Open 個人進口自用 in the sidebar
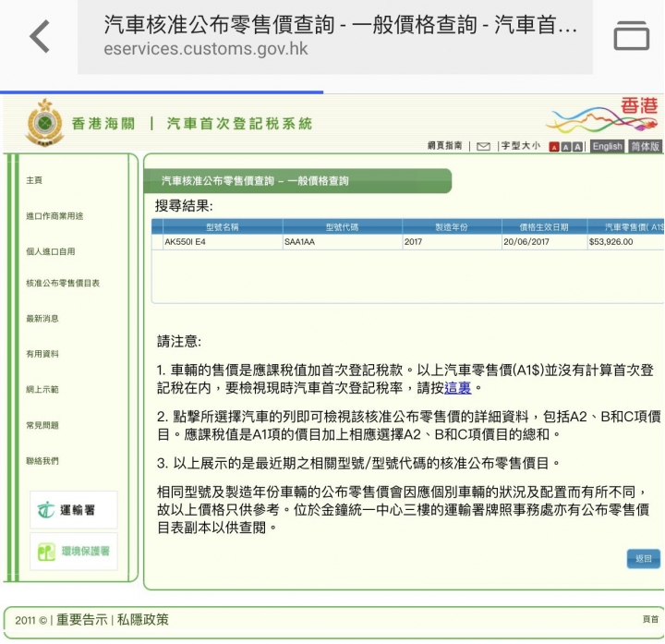The height and width of the screenshot is (644, 665). pos(51,251)
